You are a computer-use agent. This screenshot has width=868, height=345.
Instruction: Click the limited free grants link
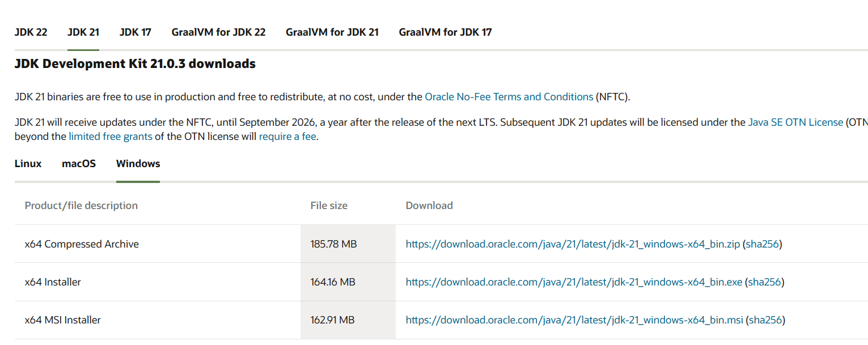(x=111, y=137)
